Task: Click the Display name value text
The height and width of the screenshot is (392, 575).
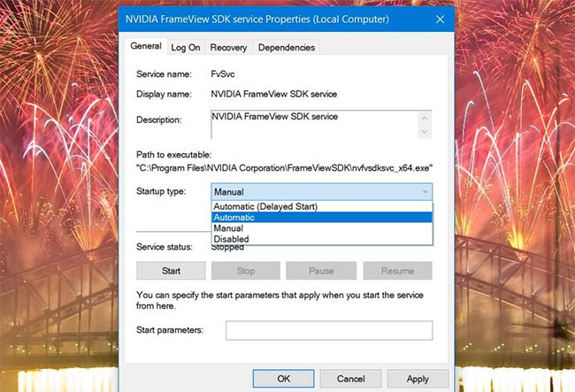Action: [x=274, y=95]
